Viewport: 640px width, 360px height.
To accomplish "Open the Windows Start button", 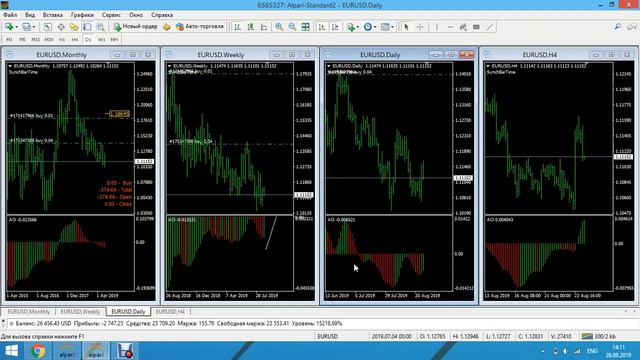I will pyautogui.click(x=11, y=351).
